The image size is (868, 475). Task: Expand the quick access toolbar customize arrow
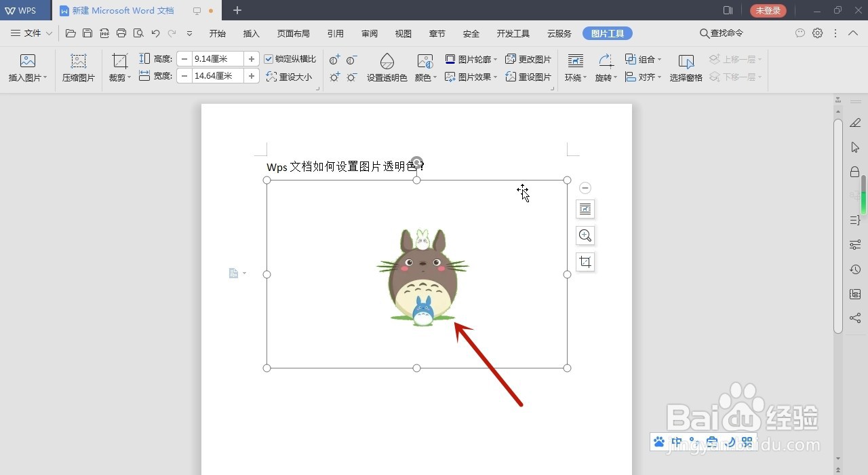[189, 33]
